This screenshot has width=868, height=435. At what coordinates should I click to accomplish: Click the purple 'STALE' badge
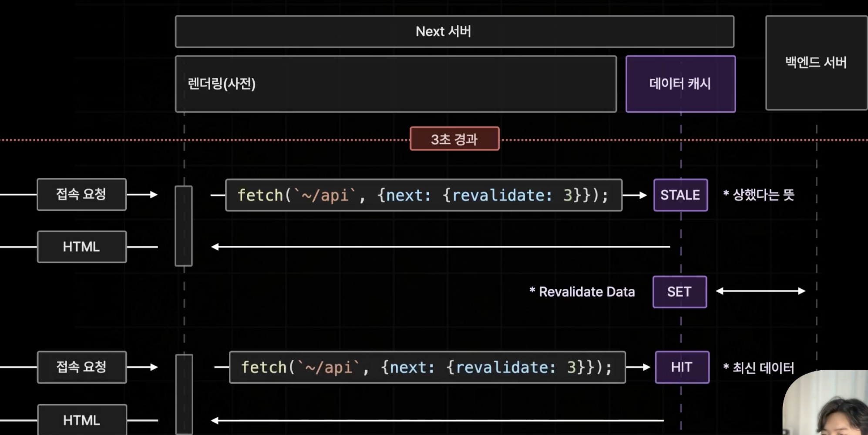[680, 195]
